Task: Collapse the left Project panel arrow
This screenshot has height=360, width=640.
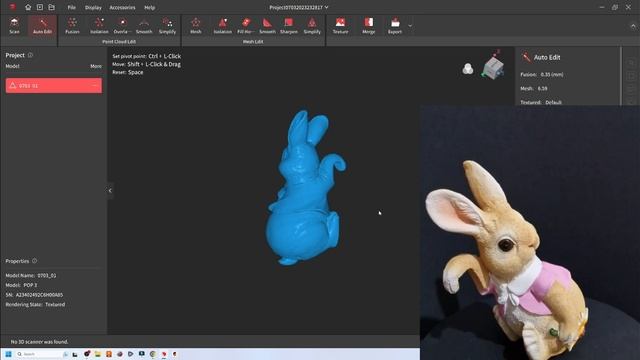Action: pyautogui.click(x=110, y=190)
